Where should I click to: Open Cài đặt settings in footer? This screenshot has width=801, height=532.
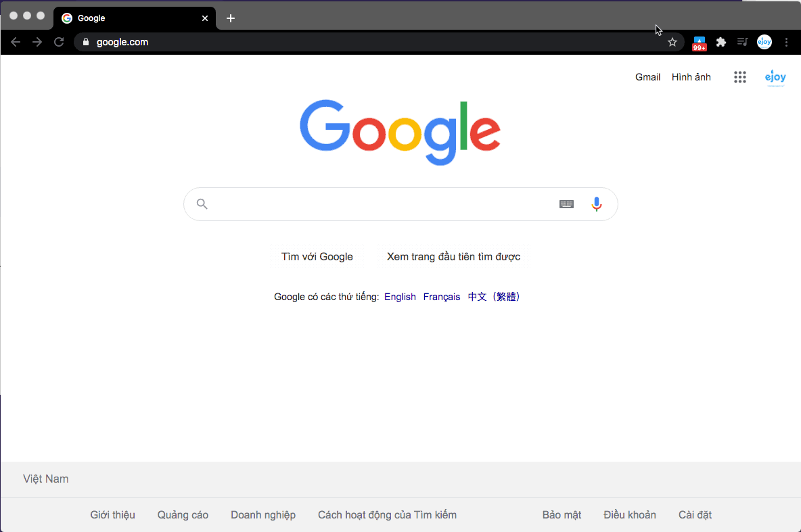[x=695, y=514]
